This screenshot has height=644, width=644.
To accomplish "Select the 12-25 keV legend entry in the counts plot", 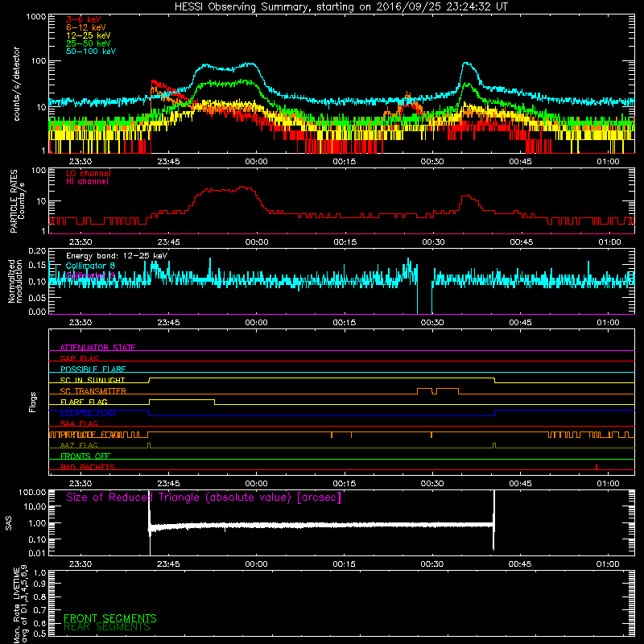I will point(89,35).
